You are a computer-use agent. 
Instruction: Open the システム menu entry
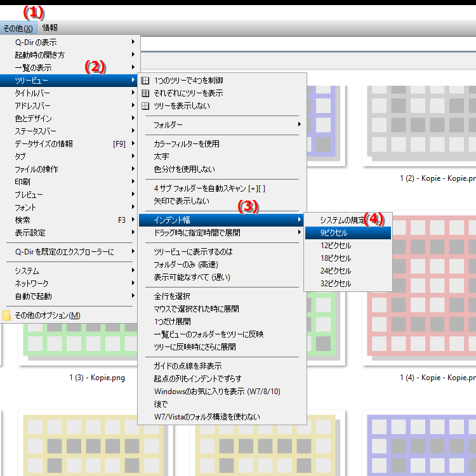point(69,271)
